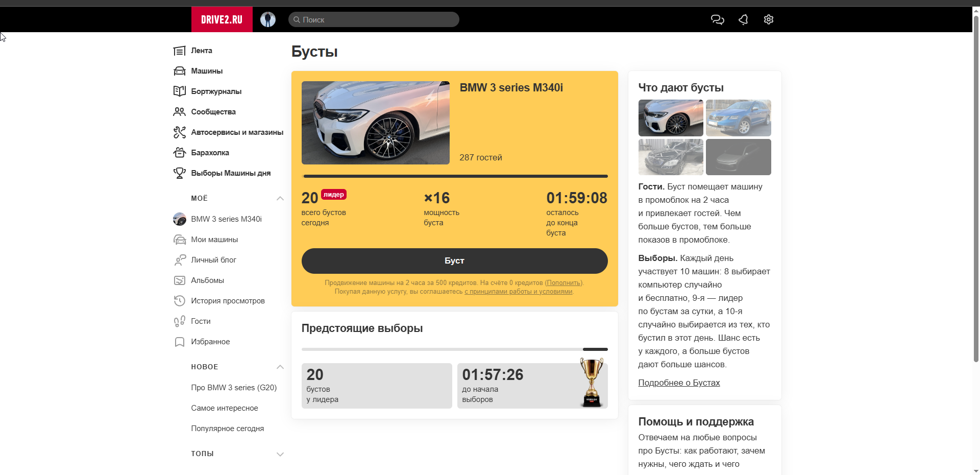Click the trophy cup in Предстоящие выборы
This screenshot has height=475, width=980.
click(592, 382)
